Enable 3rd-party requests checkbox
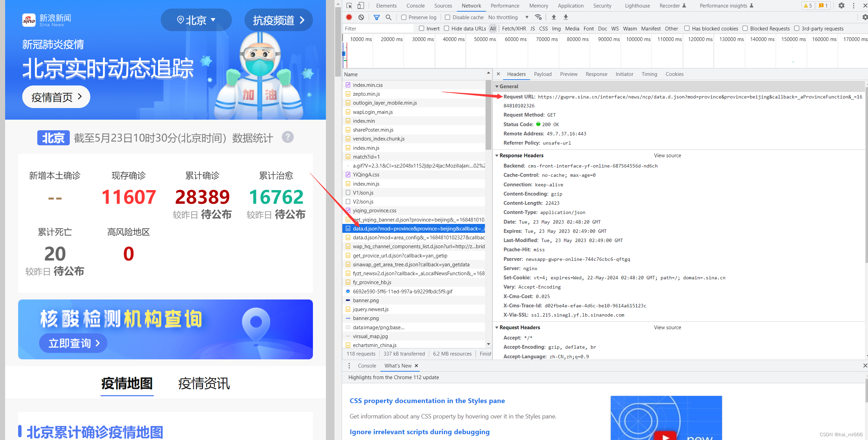868x440 pixels. pos(797,28)
